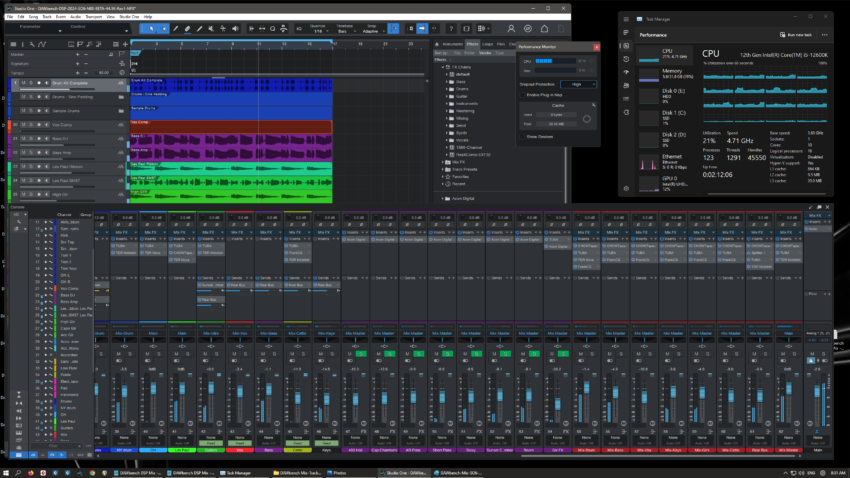Screen dimensions: 850x478
Task: Select the Arrow tool in Studio One toolbar
Action: click(151, 29)
